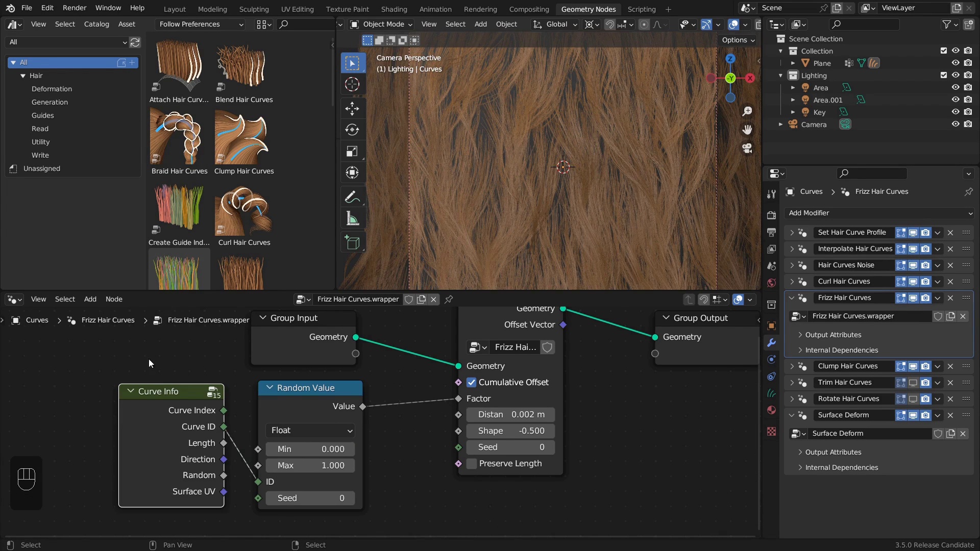Select the Move tool in viewport toolbar

[352, 108]
